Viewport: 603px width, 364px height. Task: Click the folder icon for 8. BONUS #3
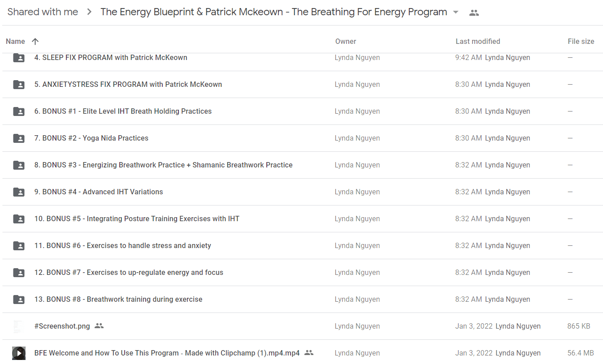[19, 165]
